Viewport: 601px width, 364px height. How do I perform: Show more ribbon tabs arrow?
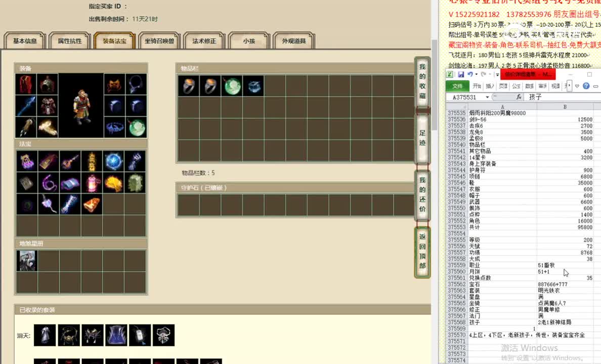click(569, 86)
